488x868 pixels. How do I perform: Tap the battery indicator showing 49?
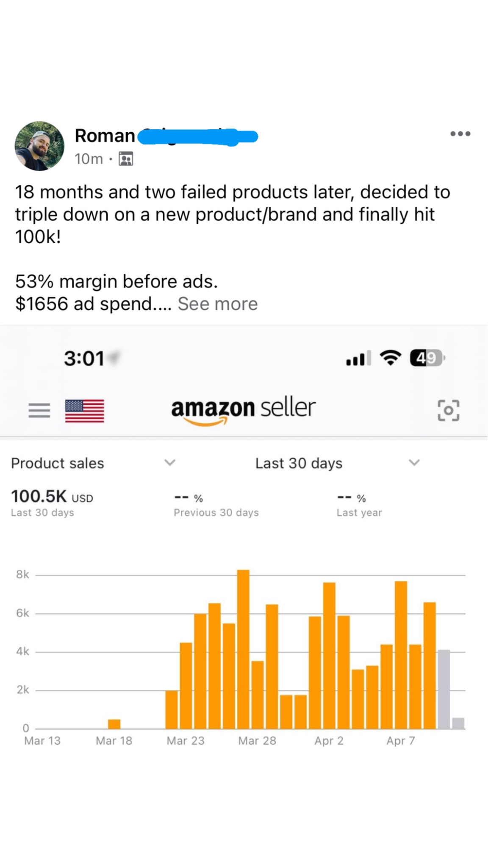click(427, 359)
